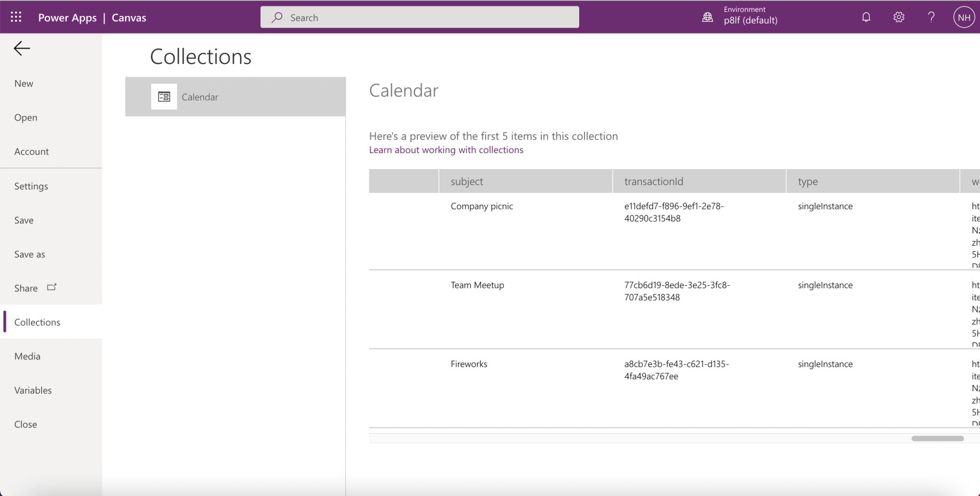Click the Fireworks subject cell
The image size is (980, 496).
(469, 364)
